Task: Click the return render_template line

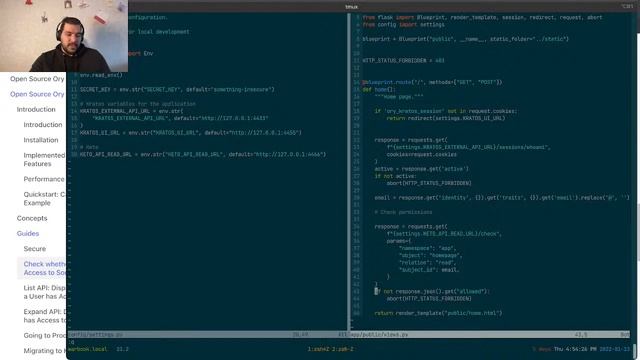Action: tap(438, 313)
